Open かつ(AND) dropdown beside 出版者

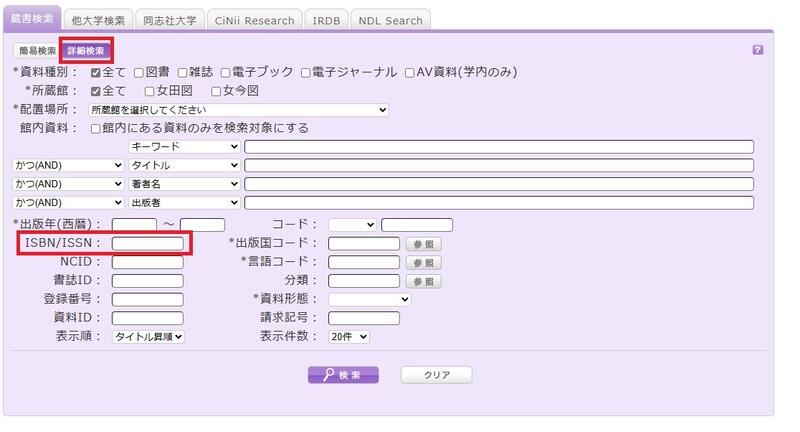[x=68, y=202]
